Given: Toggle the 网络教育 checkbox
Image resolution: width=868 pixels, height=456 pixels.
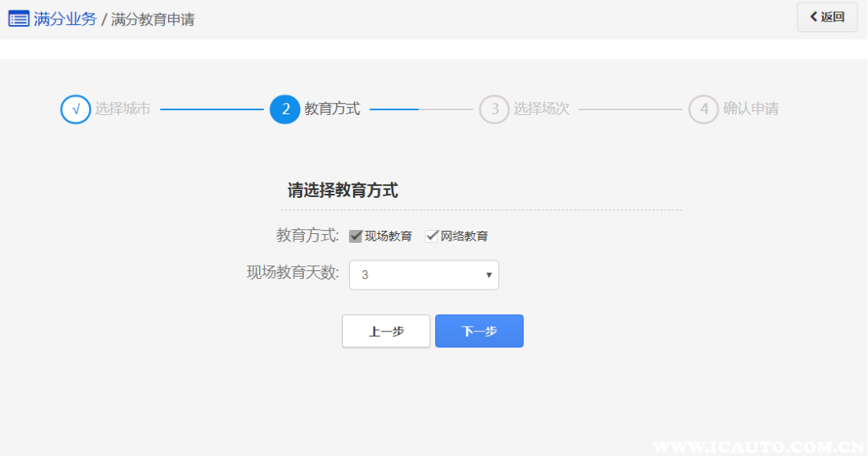Looking at the screenshot, I should (x=432, y=236).
